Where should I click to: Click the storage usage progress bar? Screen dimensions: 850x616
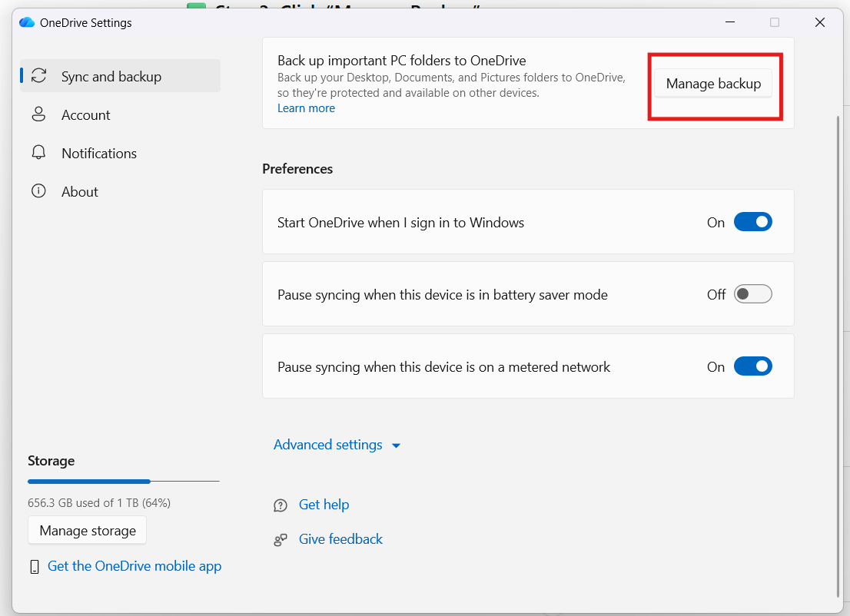point(123,482)
